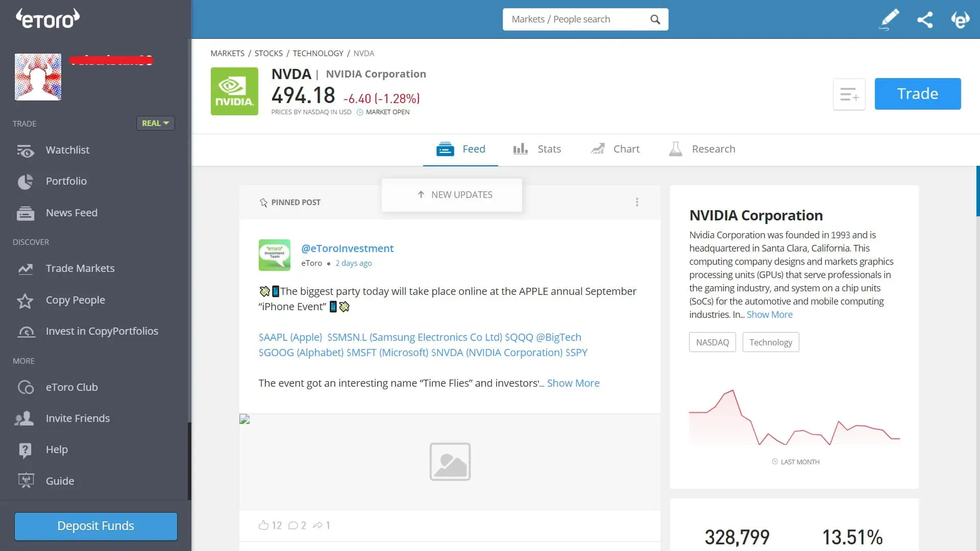Click the add-to-watchlist list icon
Image resolution: width=980 pixels, height=551 pixels.
coord(849,94)
